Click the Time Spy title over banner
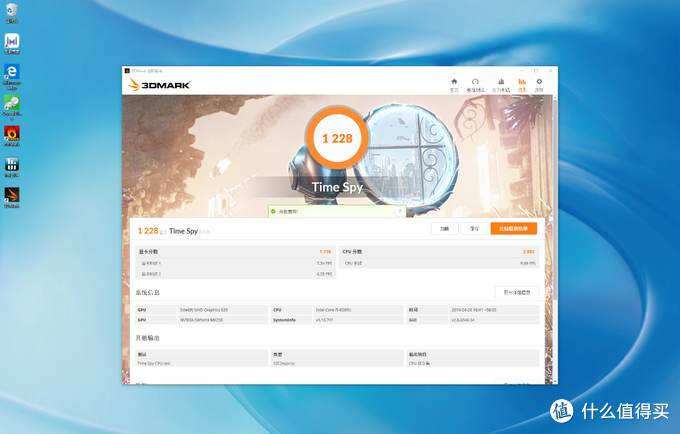 pyautogui.click(x=337, y=187)
